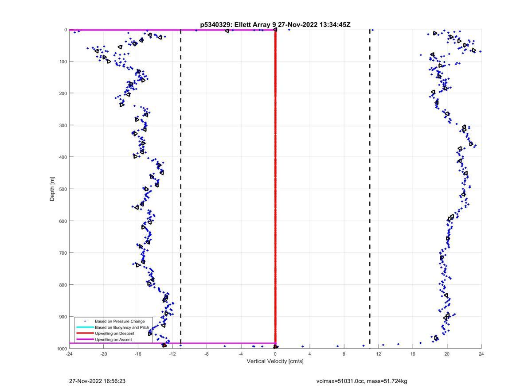Click the 'volmax=51031.0cc, mass=51.724kg' text
The height and width of the screenshot is (392, 532).
pos(362,381)
